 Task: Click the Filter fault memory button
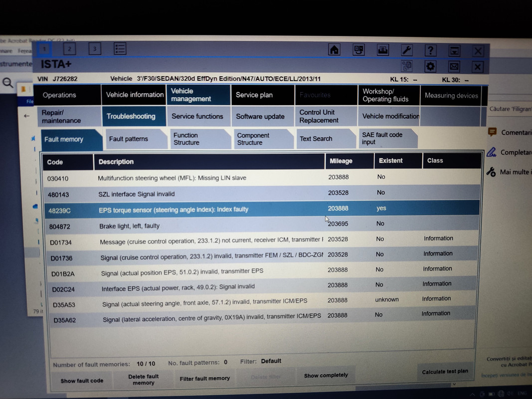click(204, 379)
